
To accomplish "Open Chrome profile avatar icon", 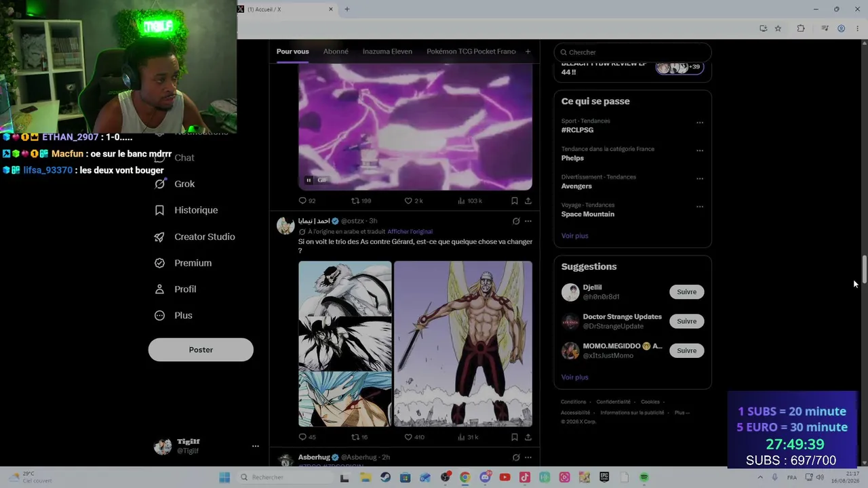I will [841, 28].
